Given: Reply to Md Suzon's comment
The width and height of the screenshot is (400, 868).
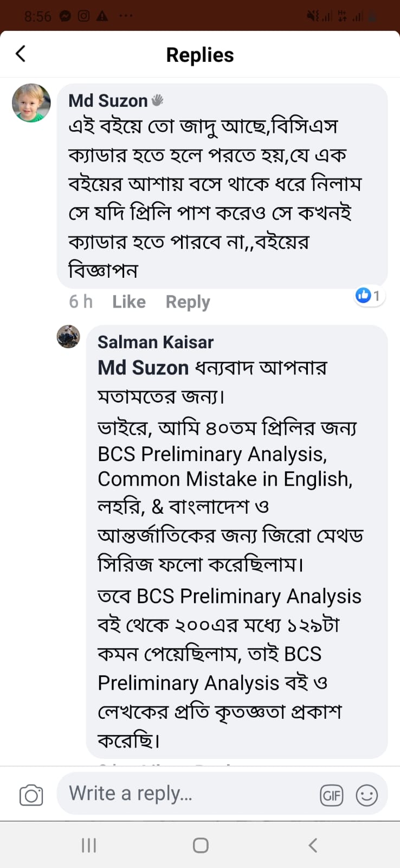Looking at the screenshot, I should click(x=188, y=302).
